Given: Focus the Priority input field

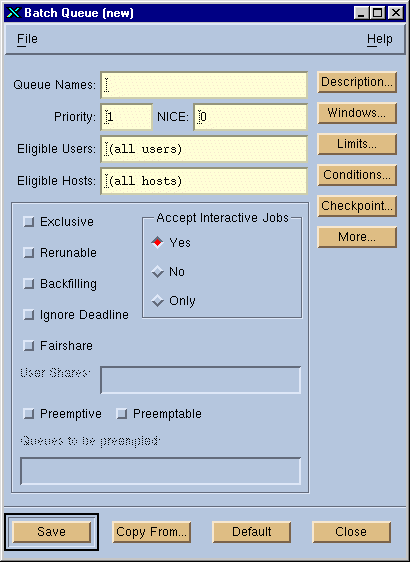Looking at the screenshot, I should pos(127,117).
